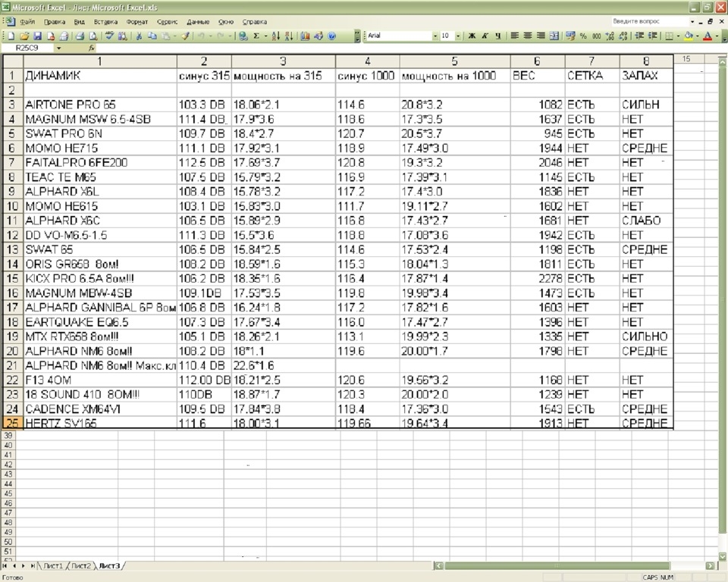728x582 pixels.
Task: Click header cell ДИНАМИК
Action: point(100,76)
